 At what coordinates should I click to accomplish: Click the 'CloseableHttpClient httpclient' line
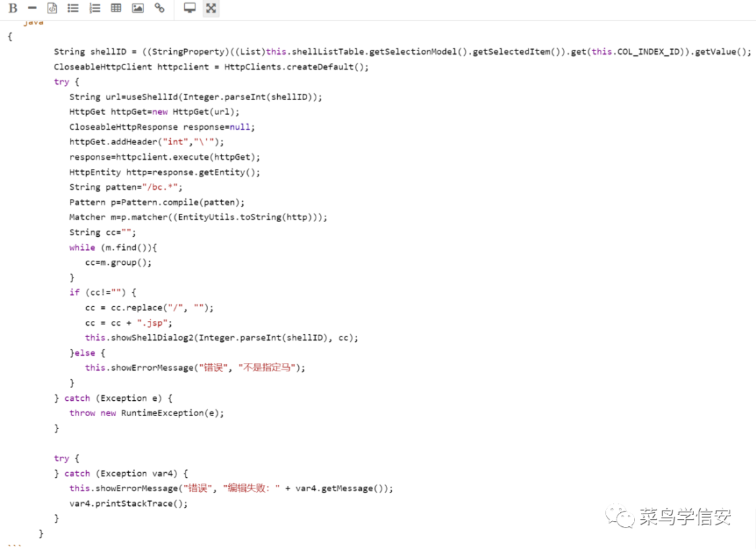pyautogui.click(x=211, y=67)
